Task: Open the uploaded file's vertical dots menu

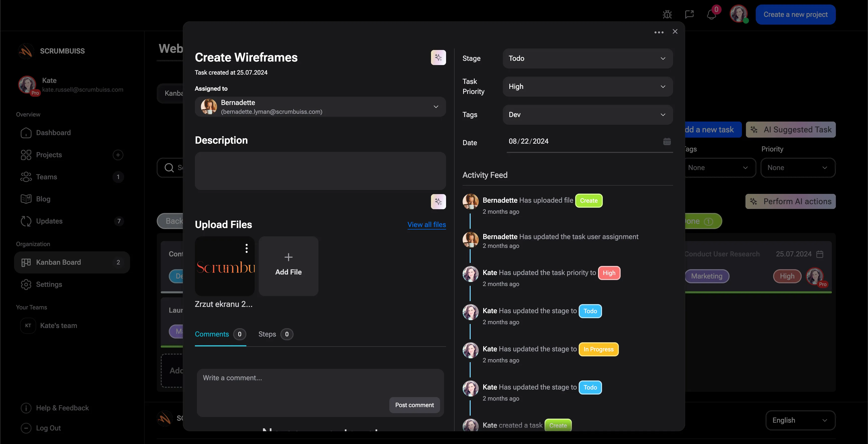Action: pyautogui.click(x=247, y=248)
